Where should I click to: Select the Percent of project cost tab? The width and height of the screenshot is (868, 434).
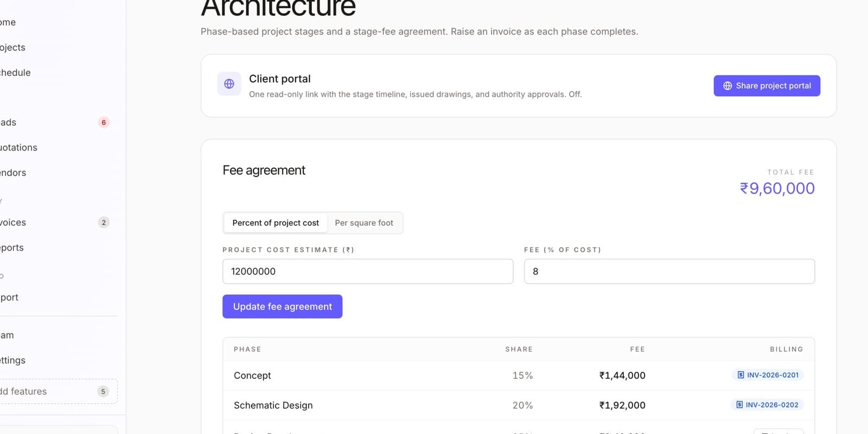click(276, 223)
